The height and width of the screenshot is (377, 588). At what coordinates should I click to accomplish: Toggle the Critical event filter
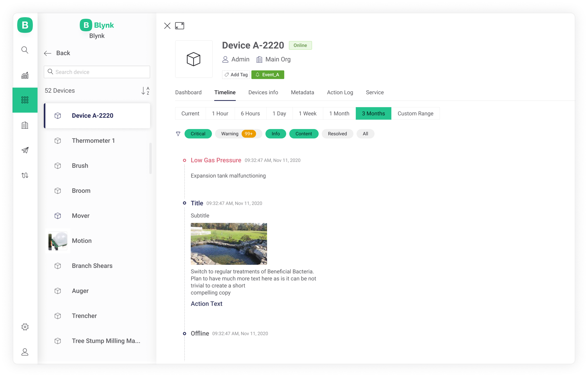(x=198, y=134)
